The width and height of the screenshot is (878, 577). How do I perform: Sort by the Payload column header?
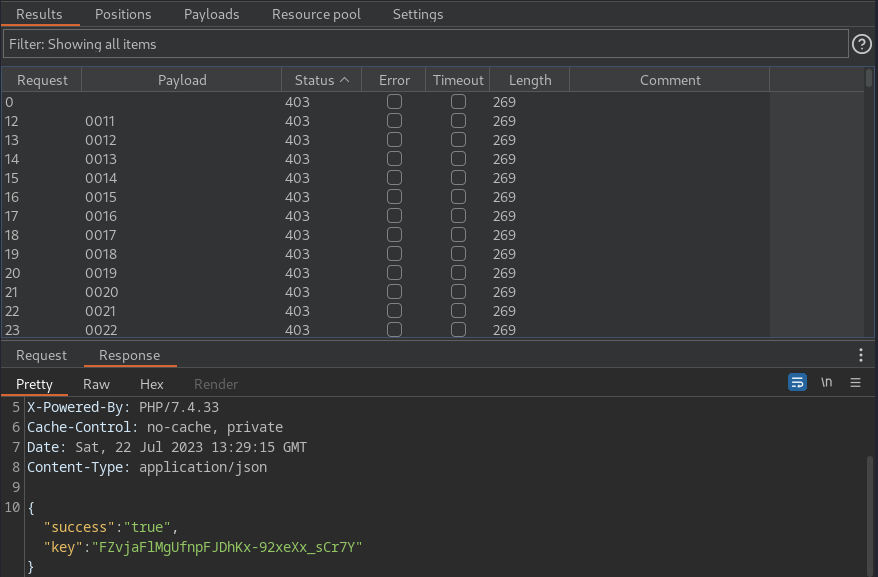point(182,80)
